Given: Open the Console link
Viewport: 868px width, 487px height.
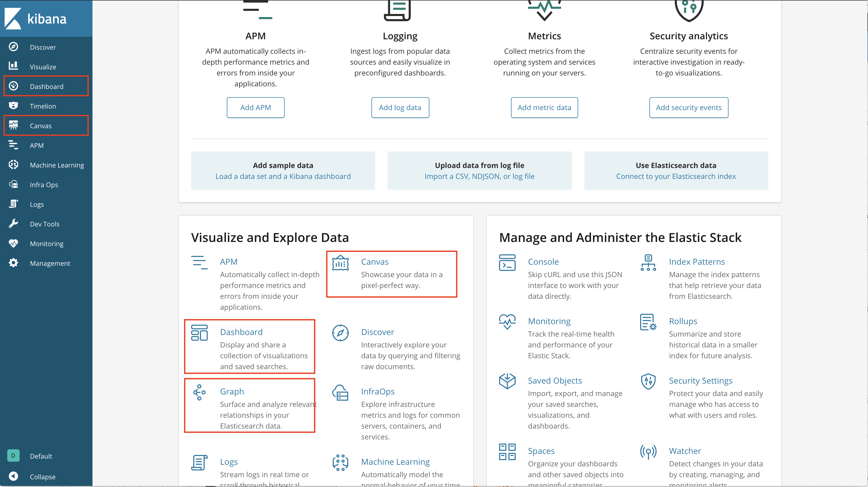Looking at the screenshot, I should click(543, 262).
